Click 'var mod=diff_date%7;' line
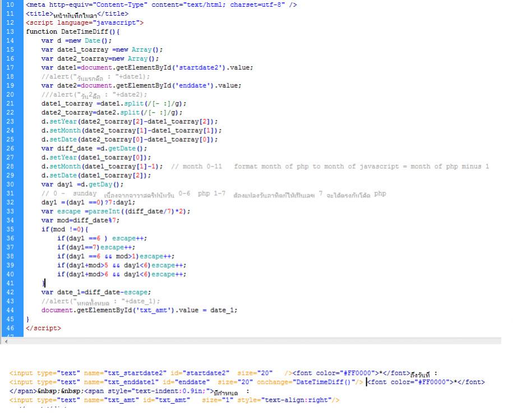This screenshot has width=513, height=420. pyautogui.click(x=80, y=220)
